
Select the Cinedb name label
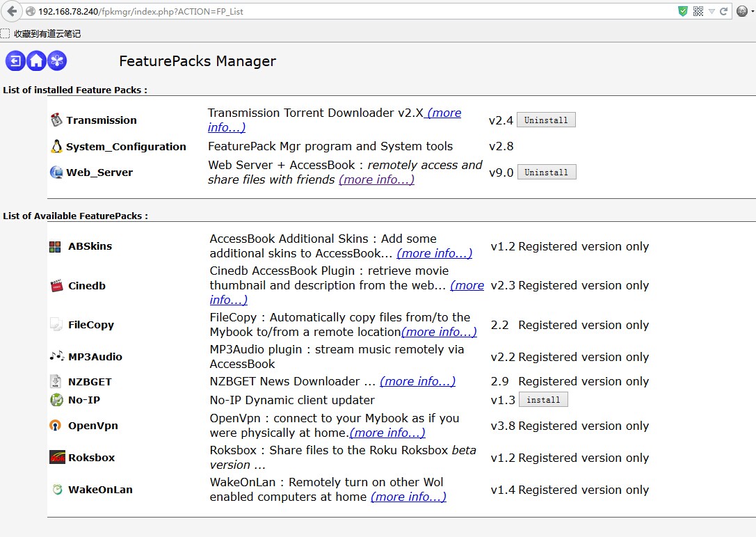[x=87, y=286]
